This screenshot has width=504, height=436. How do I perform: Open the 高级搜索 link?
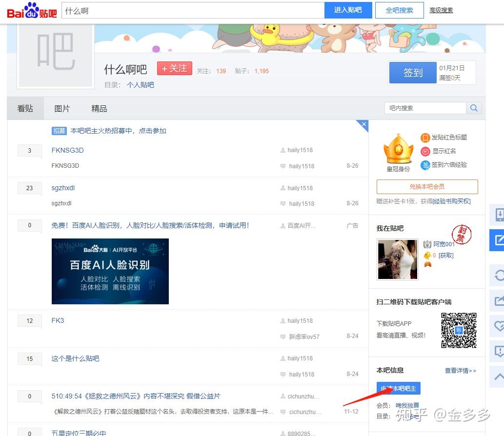pyautogui.click(x=441, y=10)
